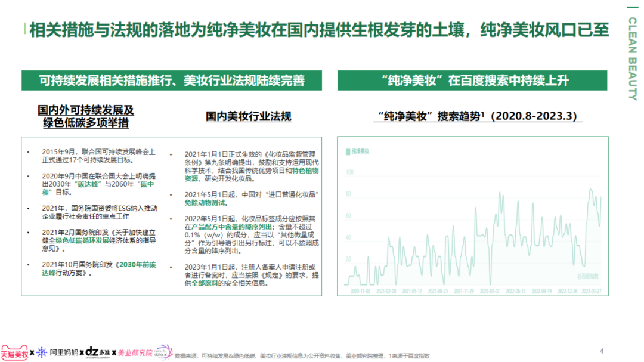Click y-axis value 100 on chart
Viewport: 644px width, 362px height.
pyautogui.click(x=349, y=172)
